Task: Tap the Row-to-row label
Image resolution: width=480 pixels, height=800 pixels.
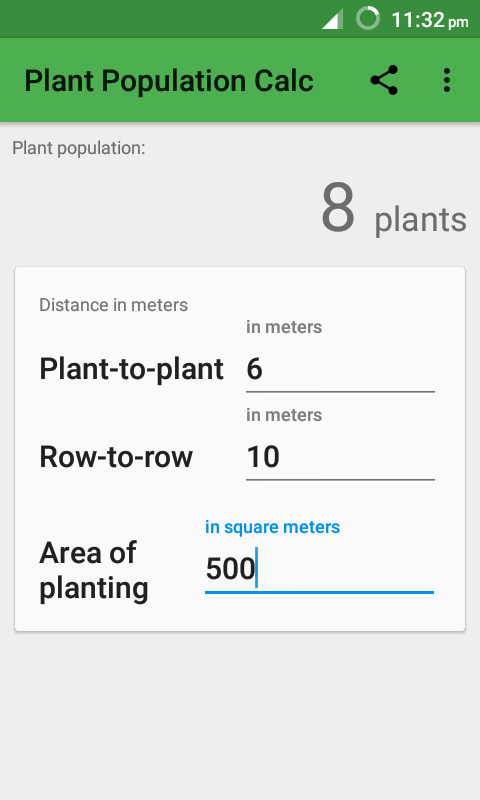Action: (x=116, y=457)
